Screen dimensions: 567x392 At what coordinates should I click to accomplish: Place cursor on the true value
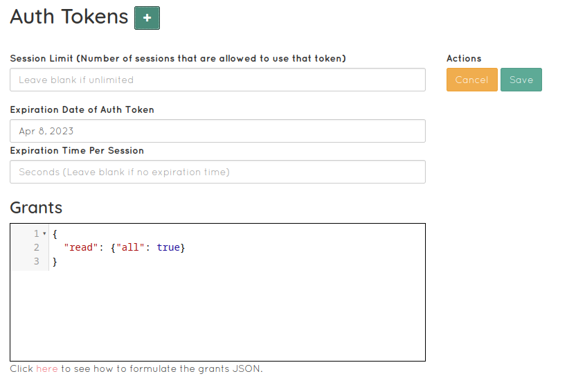(x=168, y=247)
